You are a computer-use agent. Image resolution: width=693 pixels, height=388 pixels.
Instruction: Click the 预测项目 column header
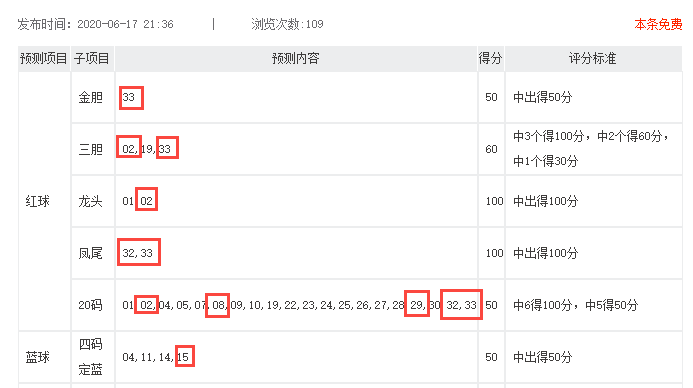coord(44,58)
